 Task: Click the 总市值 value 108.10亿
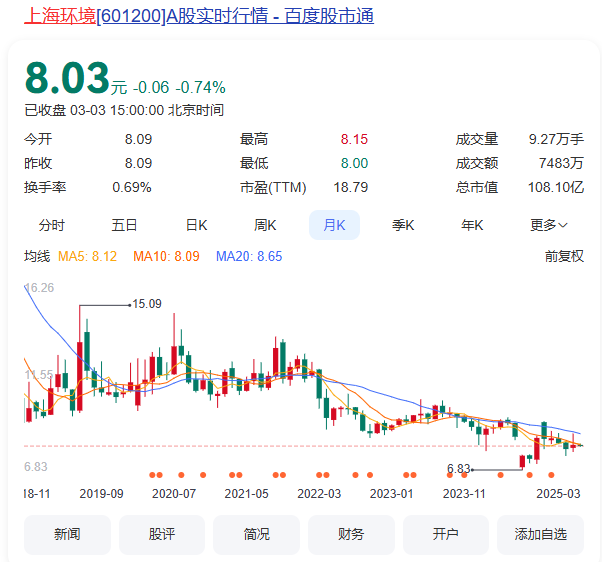coord(556,187)
